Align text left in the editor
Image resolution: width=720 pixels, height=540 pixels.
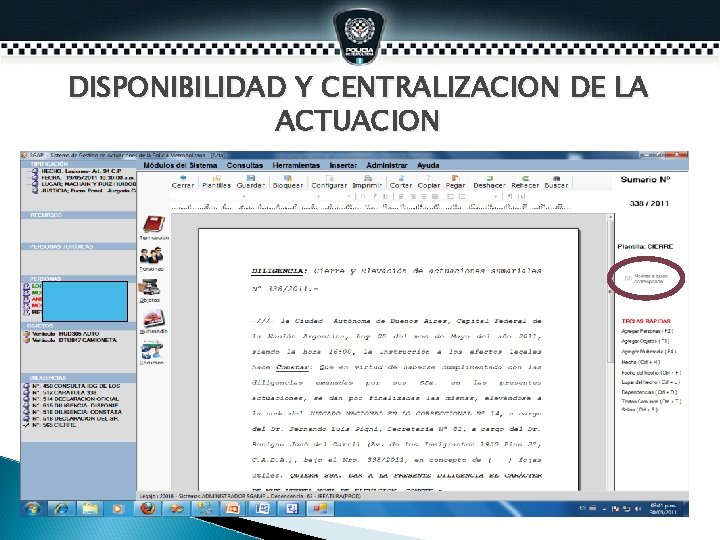(x=401, y=197)
